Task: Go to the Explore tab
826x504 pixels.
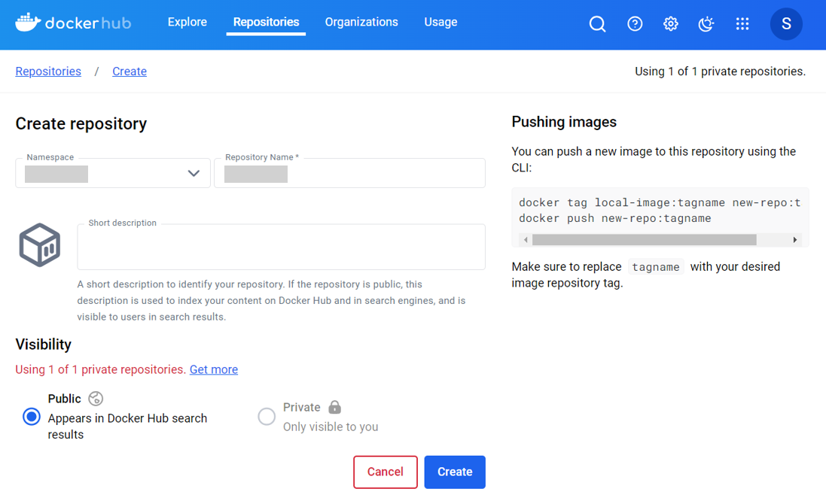Action: click(187, 22)
